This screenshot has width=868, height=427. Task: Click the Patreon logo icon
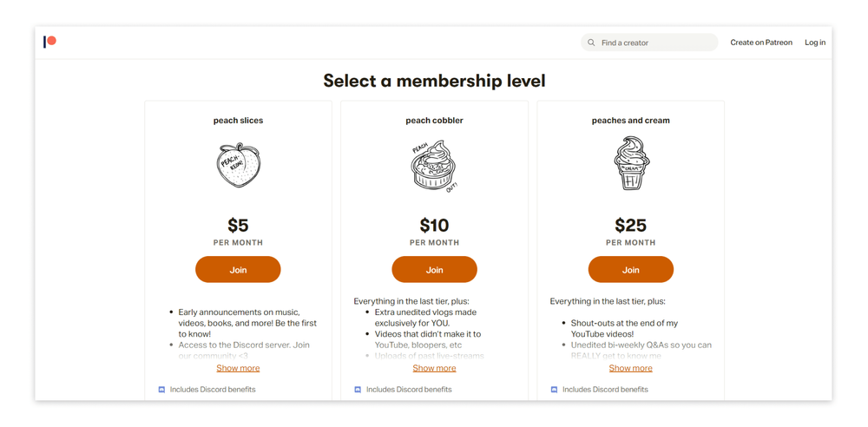49,42
